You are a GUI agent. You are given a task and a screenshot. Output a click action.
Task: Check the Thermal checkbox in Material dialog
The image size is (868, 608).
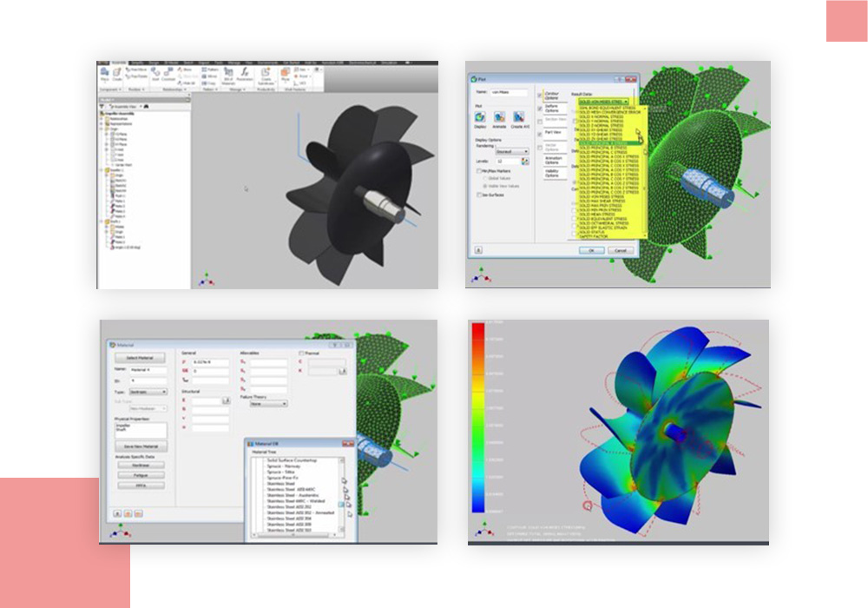[x=301, y=354]
